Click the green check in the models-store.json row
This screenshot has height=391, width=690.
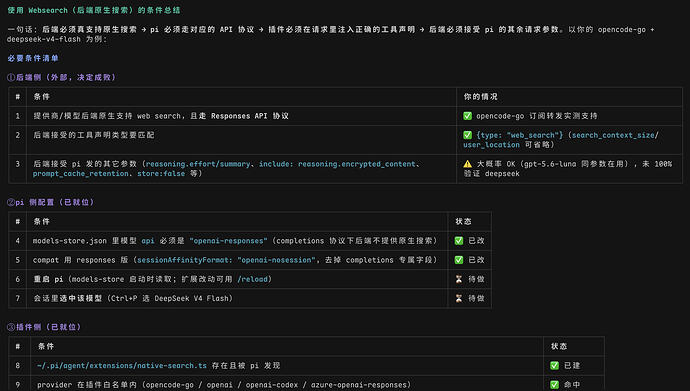(x=459, y=241)
